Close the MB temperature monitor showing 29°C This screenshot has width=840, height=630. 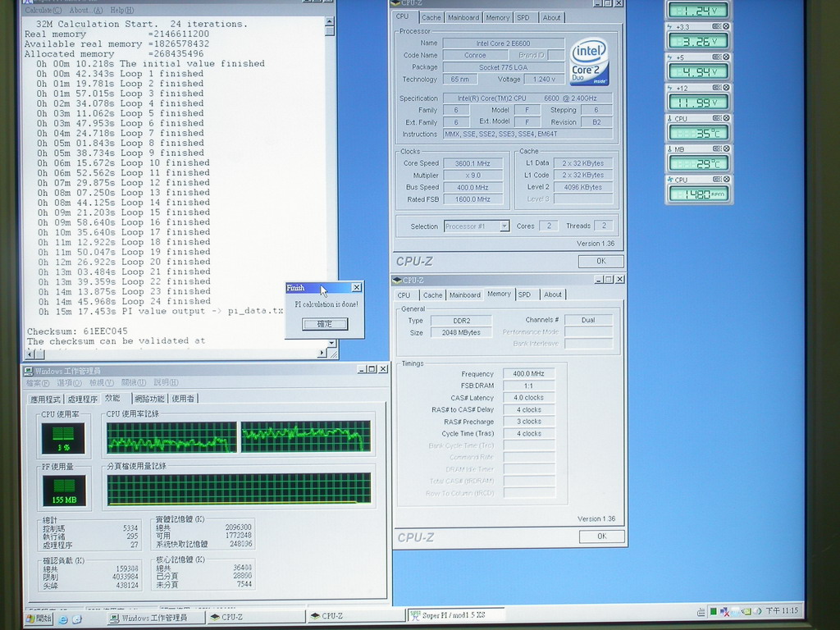726,148
